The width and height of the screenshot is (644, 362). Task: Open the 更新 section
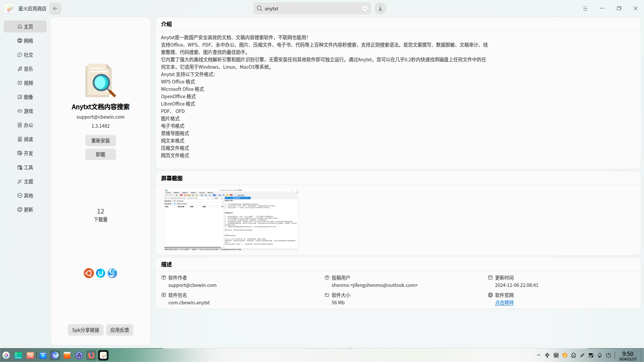pyautogui.click(x=25, y=209)
